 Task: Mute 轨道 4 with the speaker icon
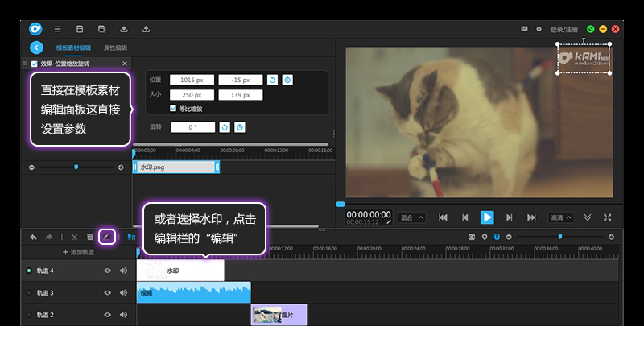[123, 271]
